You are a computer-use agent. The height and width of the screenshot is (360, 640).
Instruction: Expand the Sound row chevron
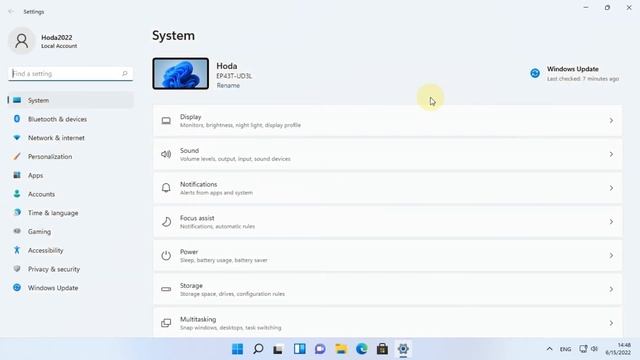611,154
